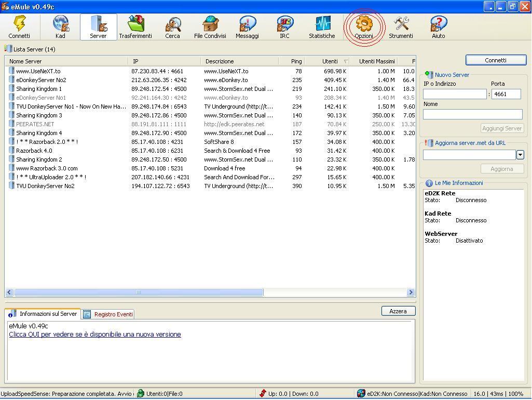Open the IRC chat view
Screen dimensions: 532x400
pyautogui.click(x=284, y=27)
